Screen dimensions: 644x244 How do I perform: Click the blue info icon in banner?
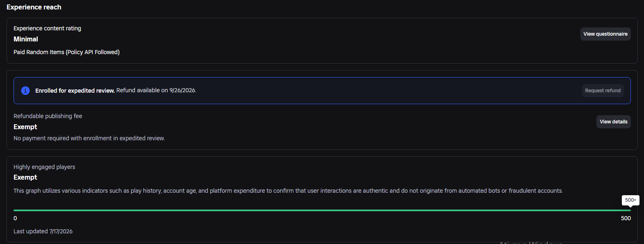(25, 91)
